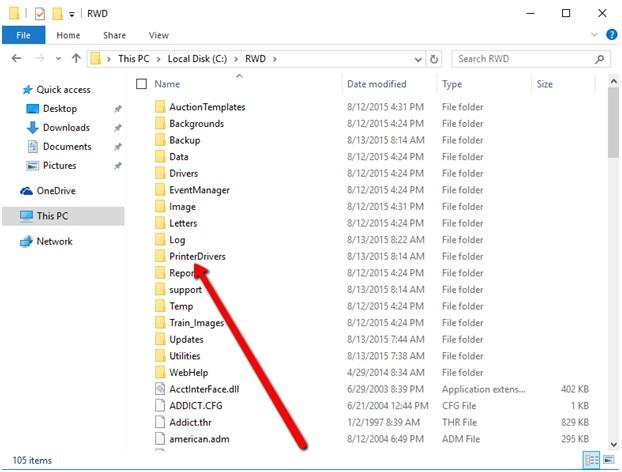
Task: Select the EventManager folder icon
Action: (x=160, y=190)
